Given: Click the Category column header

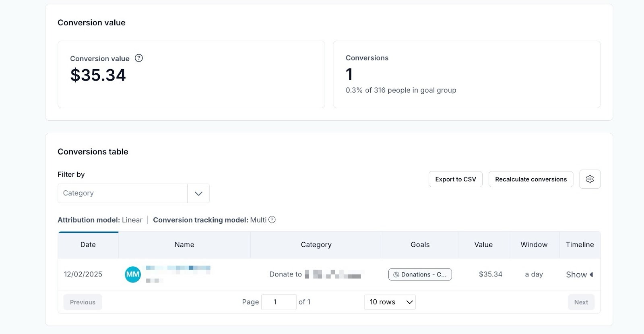Looking at the screenshot, I should click(316, 245).
